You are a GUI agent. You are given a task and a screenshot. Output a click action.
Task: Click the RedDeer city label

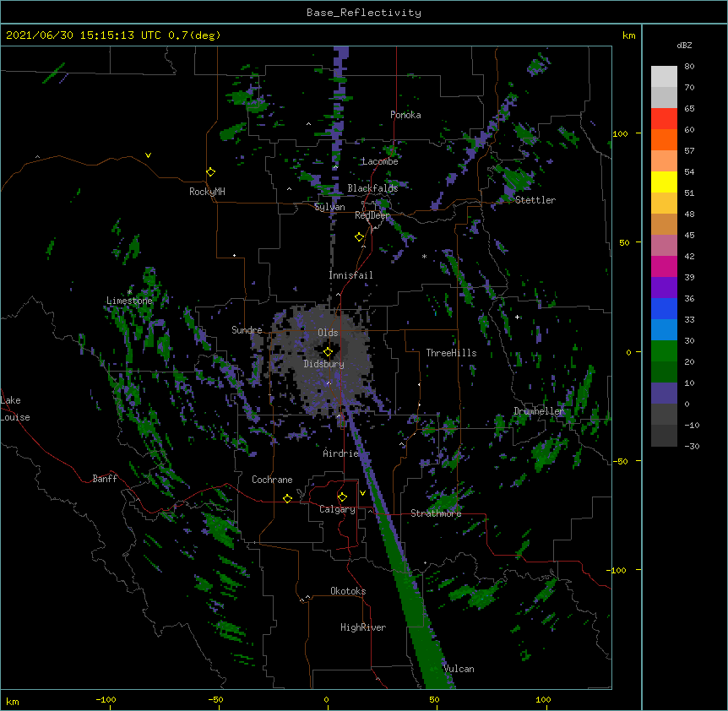tap(372, 215)
